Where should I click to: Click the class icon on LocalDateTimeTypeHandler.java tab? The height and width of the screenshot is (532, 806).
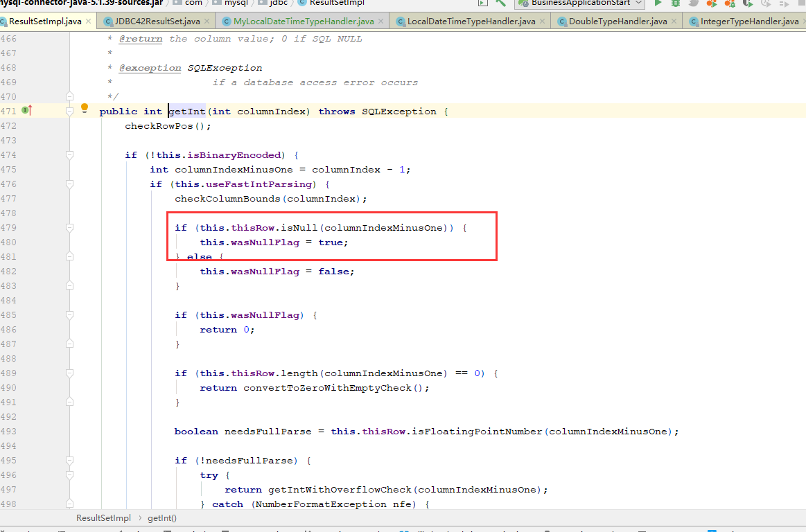pyautogui.click(x=401, y=21)
